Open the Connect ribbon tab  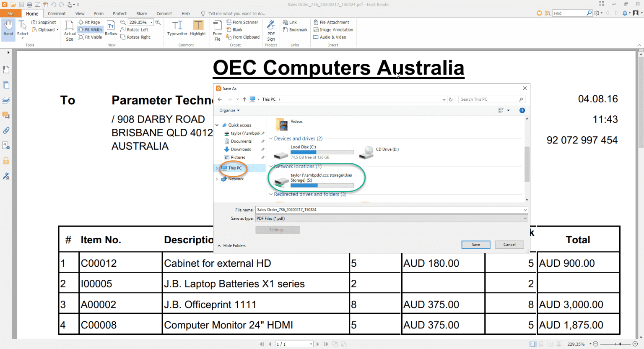pos(164,13)
